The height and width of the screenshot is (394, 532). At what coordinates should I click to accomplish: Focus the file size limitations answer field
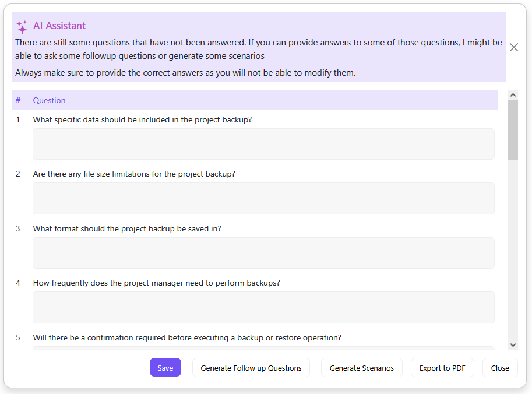(263, 198)
